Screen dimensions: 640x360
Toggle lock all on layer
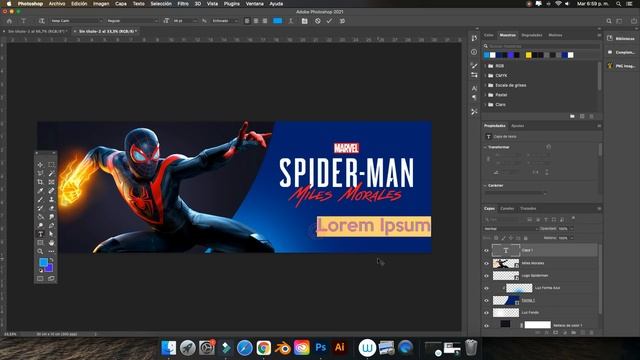[526, 238]
